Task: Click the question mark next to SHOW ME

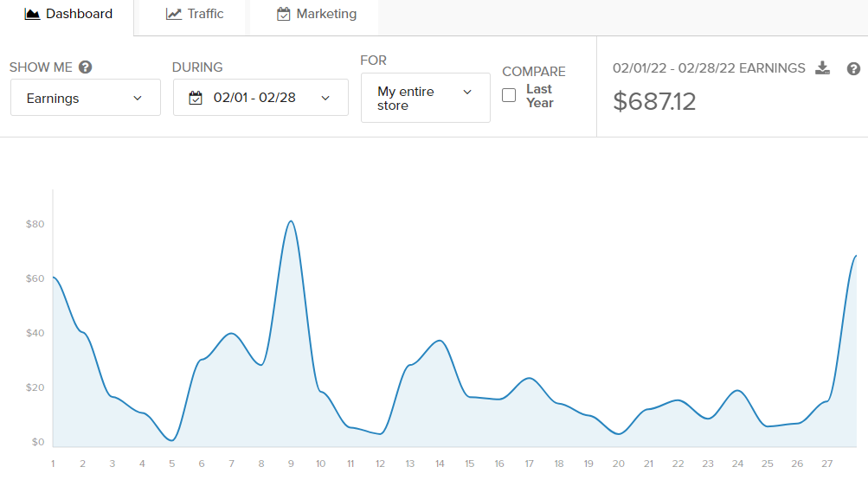Action: click(x=85, y=67)
